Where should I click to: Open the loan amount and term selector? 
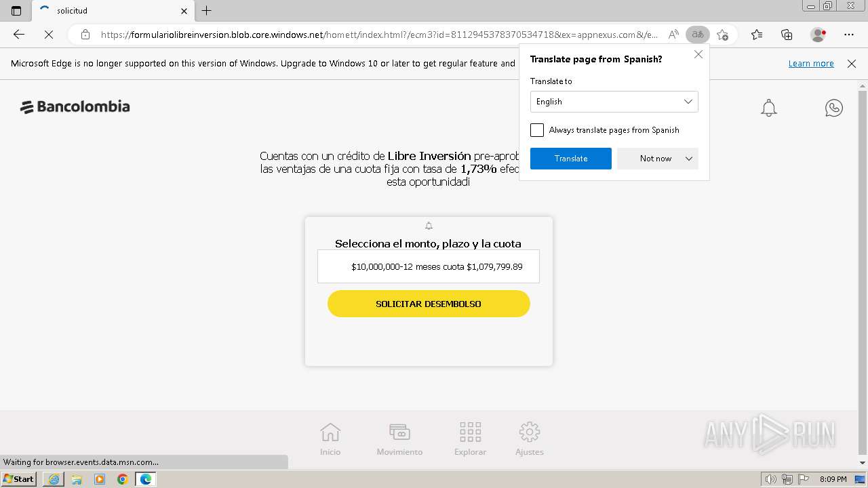point(429,266)
